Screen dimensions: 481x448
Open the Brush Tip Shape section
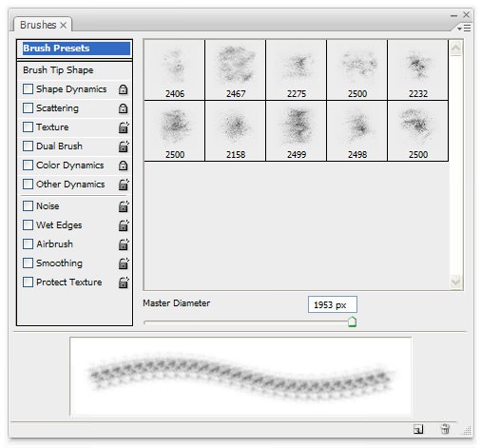coord(58,70)
